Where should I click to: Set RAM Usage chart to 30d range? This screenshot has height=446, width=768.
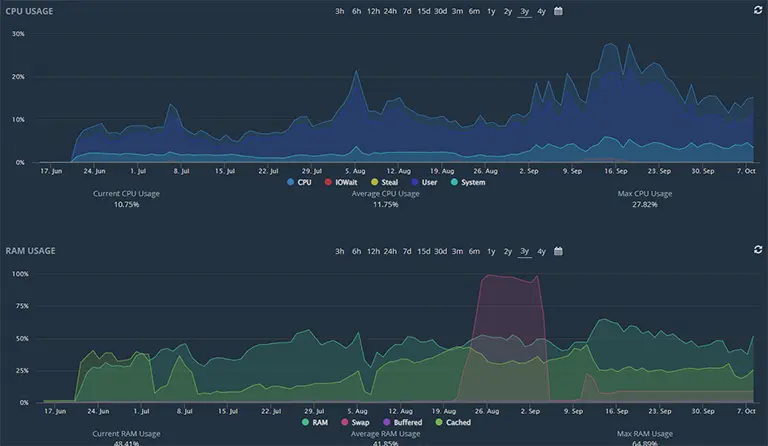tap(440, 251)
